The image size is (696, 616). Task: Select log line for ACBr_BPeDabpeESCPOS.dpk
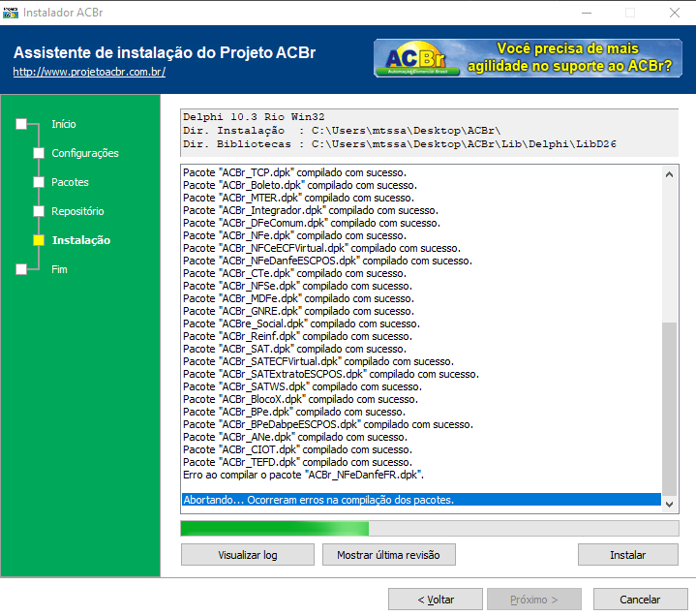tap(421, 424)
